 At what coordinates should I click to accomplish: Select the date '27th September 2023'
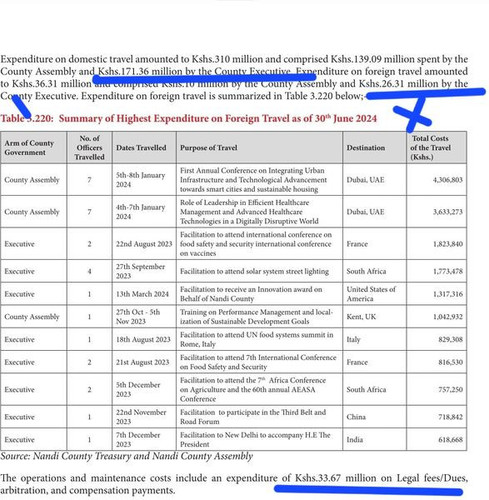click(x=140, y=271)
